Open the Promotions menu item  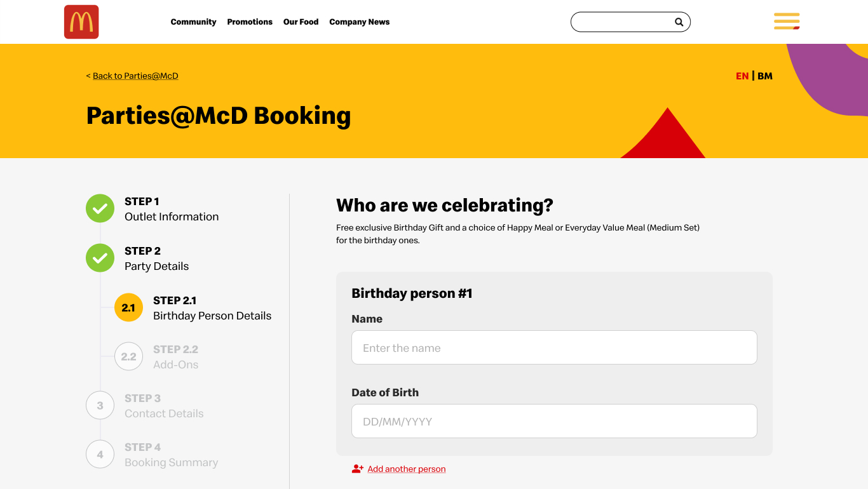pos(250,22)
